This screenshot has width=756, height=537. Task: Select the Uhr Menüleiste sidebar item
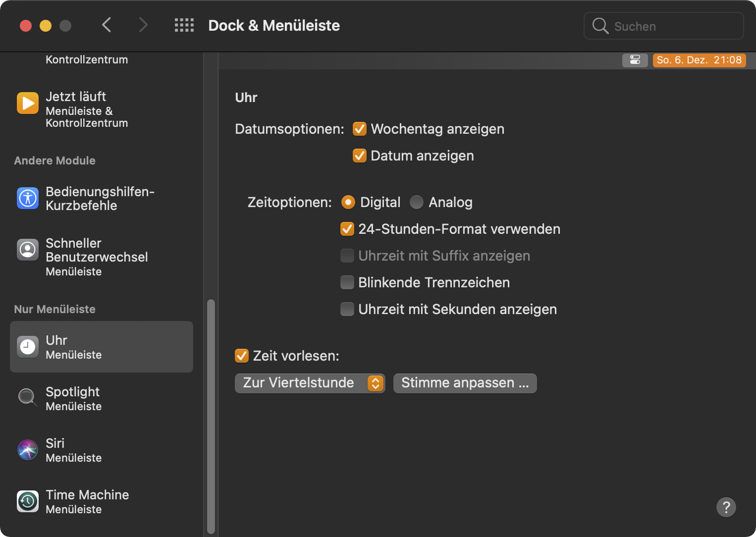click(102, 347)
